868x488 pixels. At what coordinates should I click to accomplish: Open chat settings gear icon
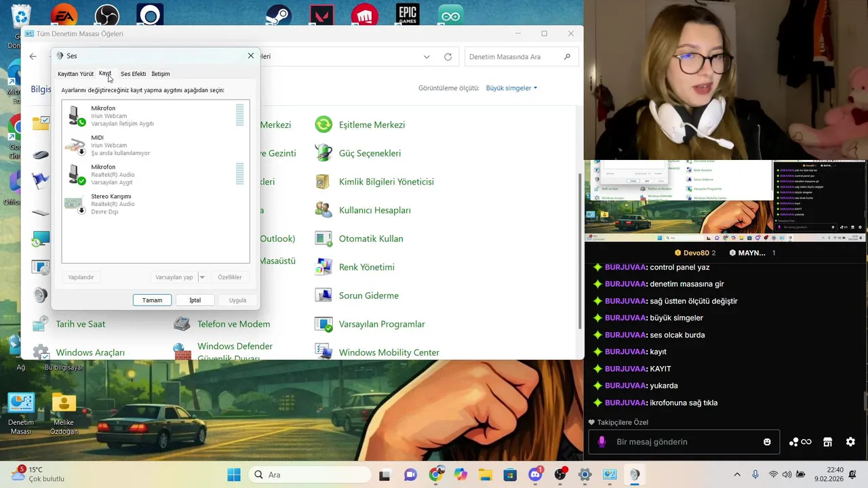point(850,442)
